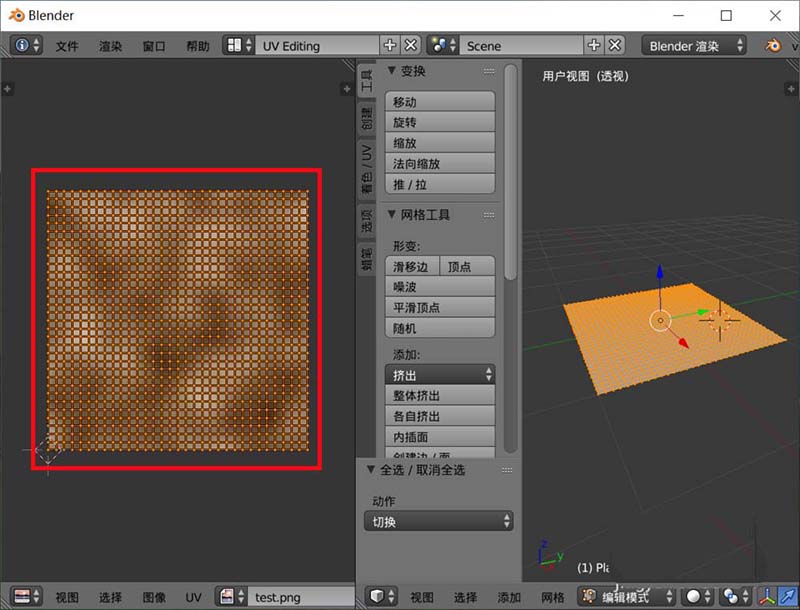
Task: Open the 切换 action dropdown
Action: [x=438, y=521]
